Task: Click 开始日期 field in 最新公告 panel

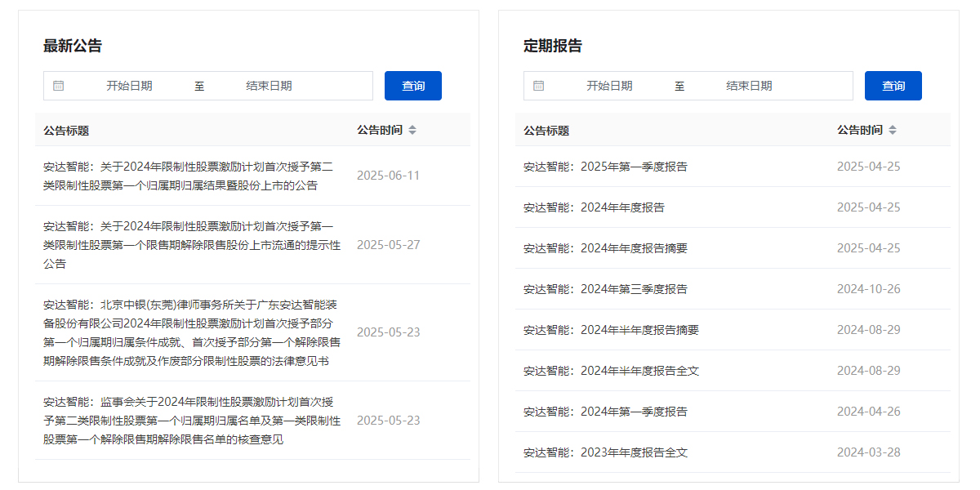Action: click(129, 86)
